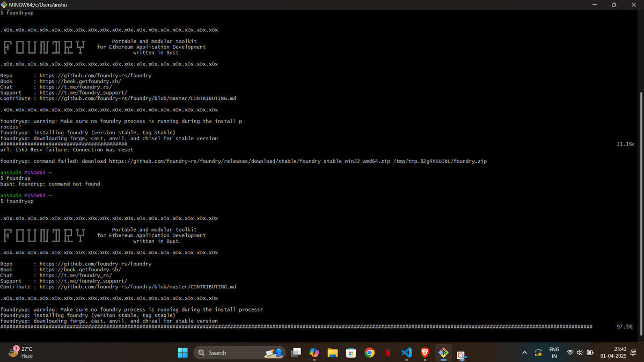Image resolution: width=644 pixels, height=362 pixels.
Task: Click the first t.me/foundry_rs Chat URL
Action: click(76, 87)
